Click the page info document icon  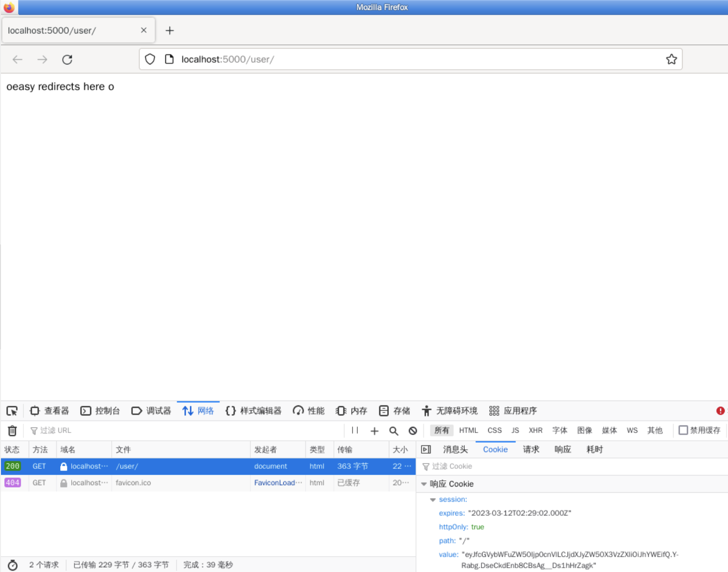(x=169, y=59)
